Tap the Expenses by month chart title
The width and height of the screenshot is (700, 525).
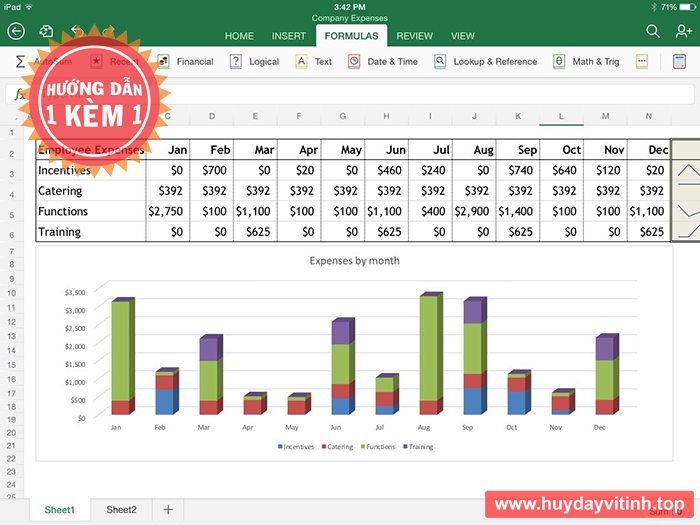click(354, 261)
